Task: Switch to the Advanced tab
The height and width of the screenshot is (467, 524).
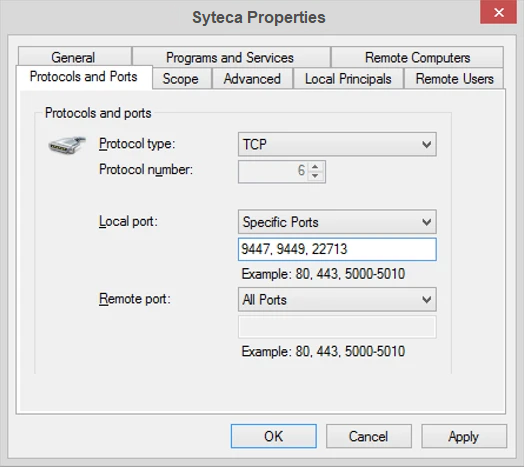Action: click(252, 79)
